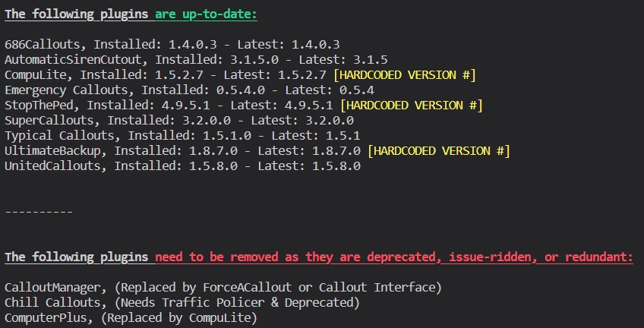Click HARDCODED VERSION tag beside CompuLite

[x=404, y=74]
